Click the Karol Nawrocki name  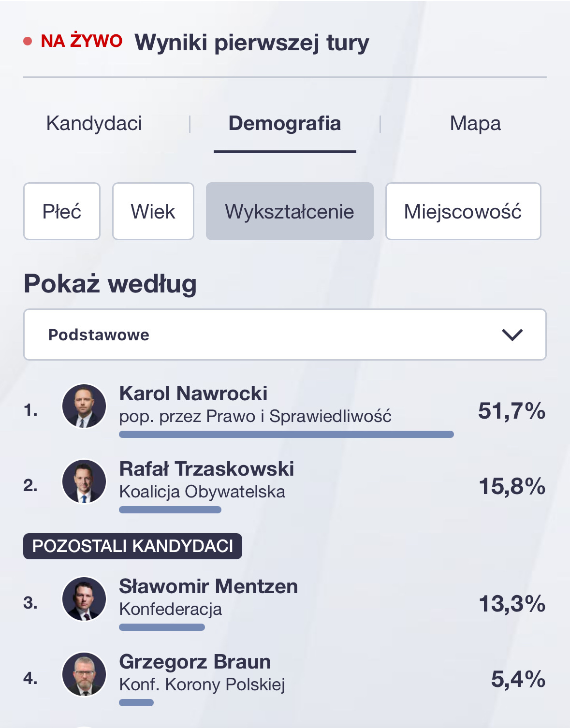tap(193, 393)
